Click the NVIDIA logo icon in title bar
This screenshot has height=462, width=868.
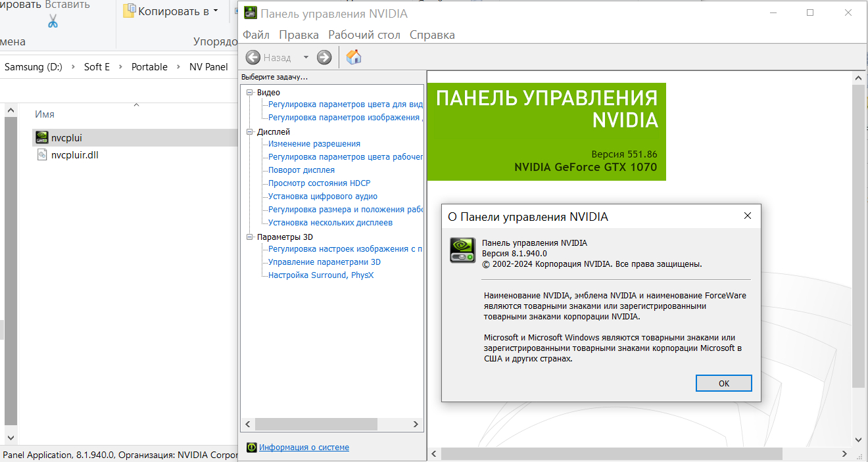[251, 13]
